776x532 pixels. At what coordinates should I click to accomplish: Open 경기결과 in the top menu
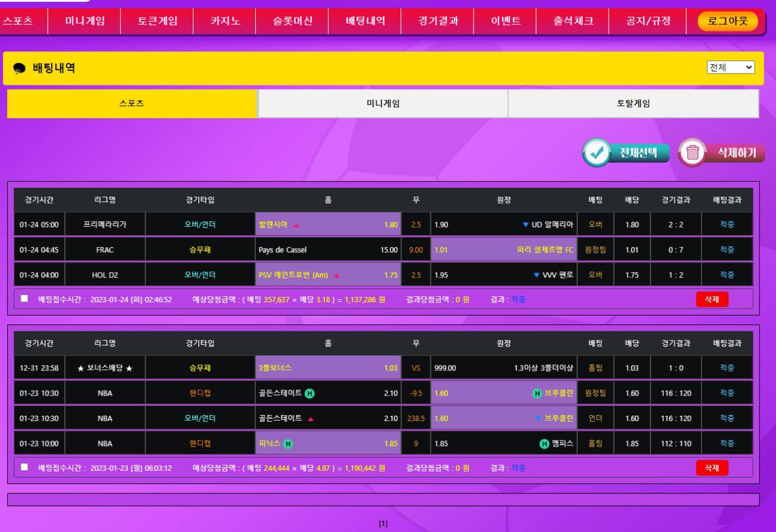(438, 21)
